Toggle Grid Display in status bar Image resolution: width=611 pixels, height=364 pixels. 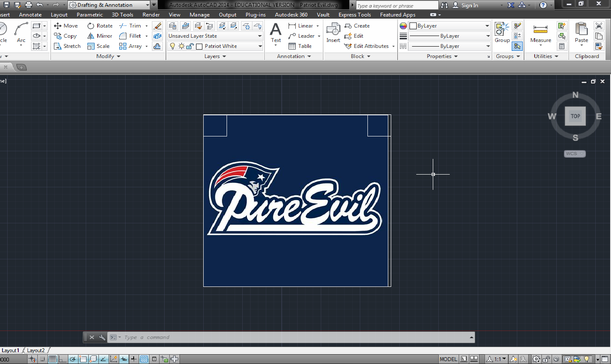[53, 359]
